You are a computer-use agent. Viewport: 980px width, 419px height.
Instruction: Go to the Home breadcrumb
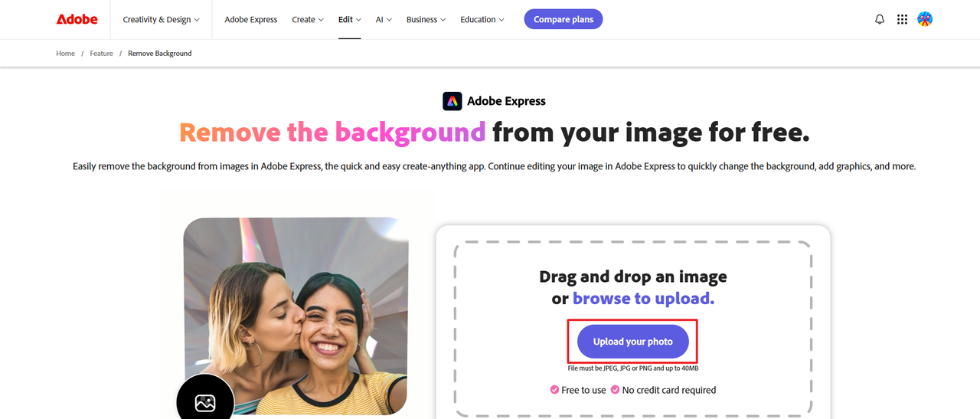65,54
